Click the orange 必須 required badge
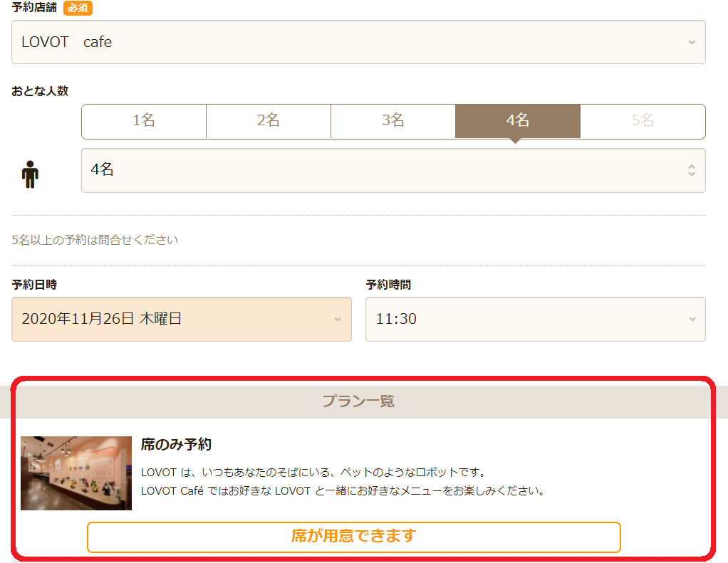 pyautogui.click(x=78, y=8)
